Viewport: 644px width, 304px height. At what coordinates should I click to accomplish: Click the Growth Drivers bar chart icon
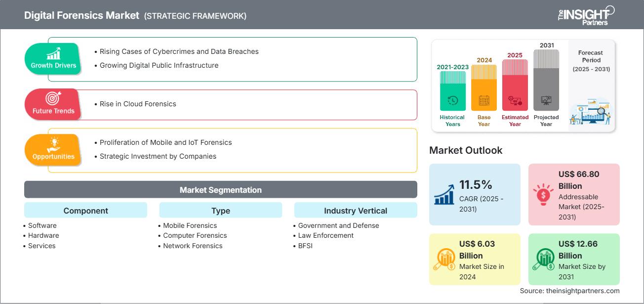[x=53, y=53]
